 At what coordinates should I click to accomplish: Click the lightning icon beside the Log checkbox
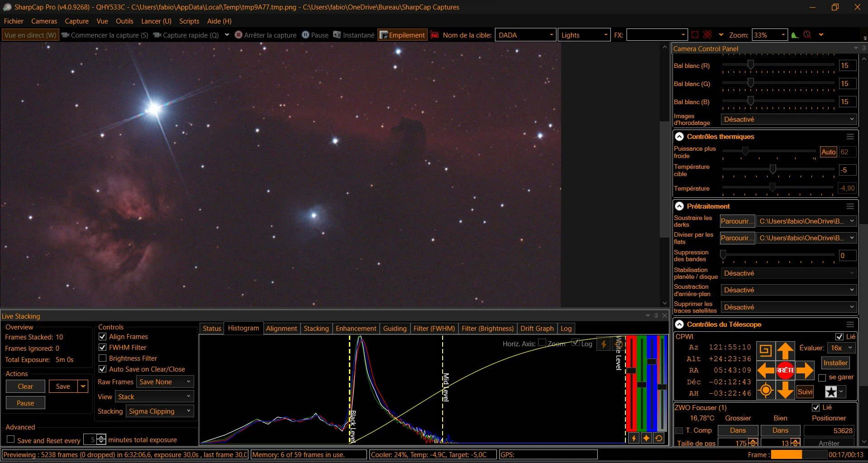(603, 344)
